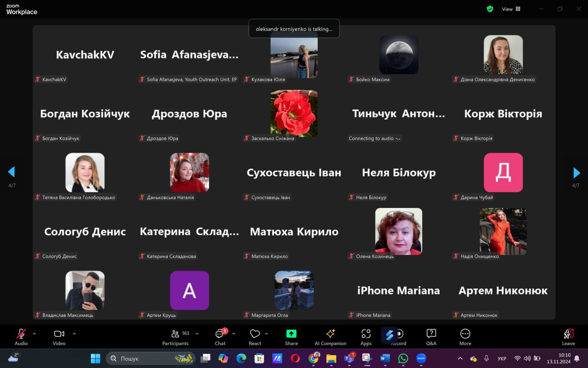This screenshot has width=588, height=368.
Task: Open the Chat panel
Action: click(220, 337)
